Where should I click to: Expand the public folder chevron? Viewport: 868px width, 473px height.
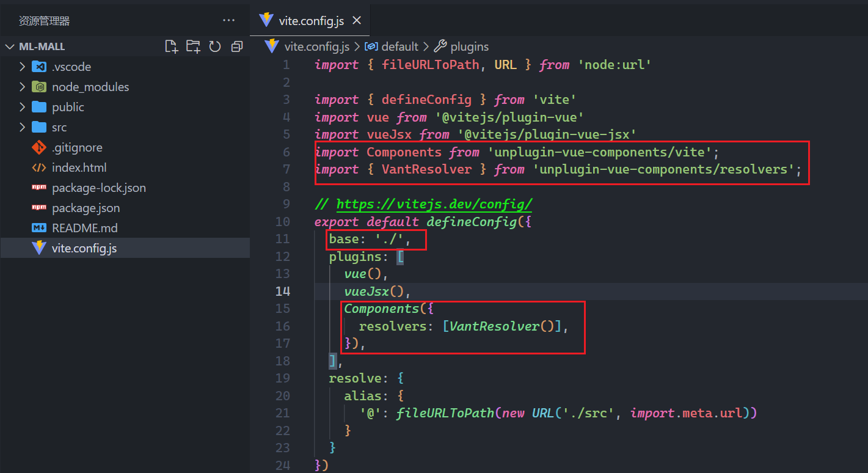(x=22, y=107)
